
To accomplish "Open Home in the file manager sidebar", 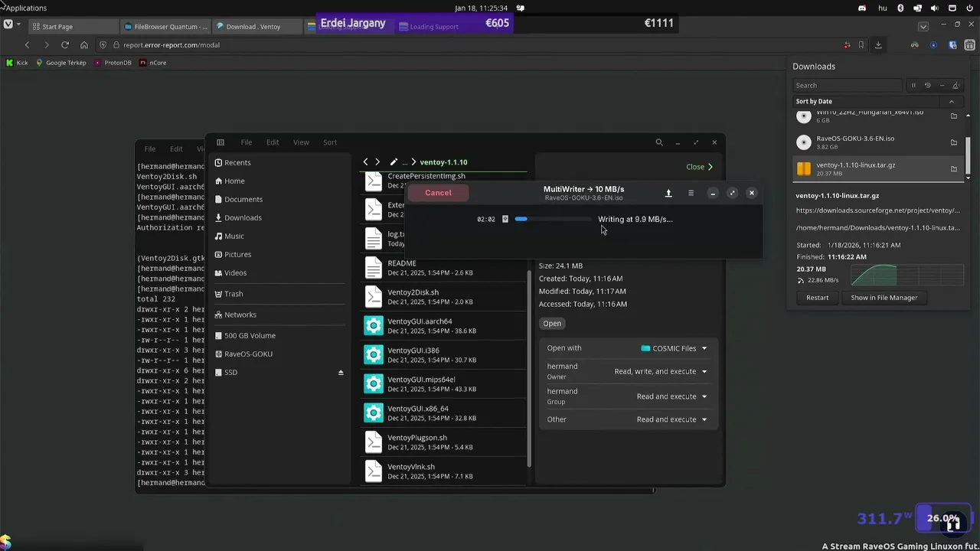I will click(279, 181).
